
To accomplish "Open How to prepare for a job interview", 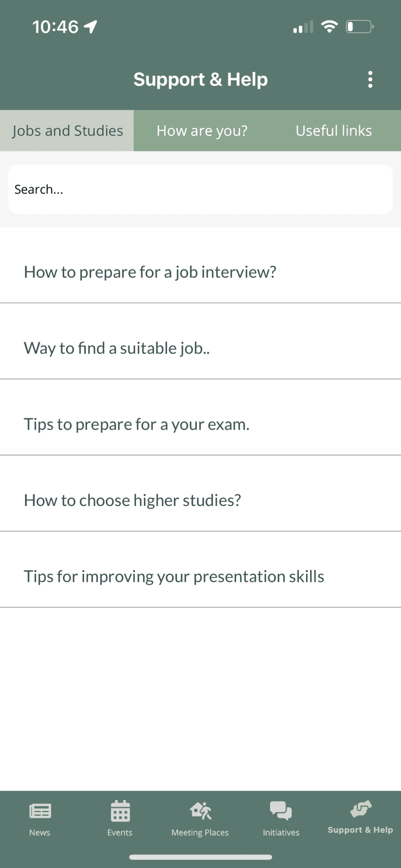I will [200, 272].
